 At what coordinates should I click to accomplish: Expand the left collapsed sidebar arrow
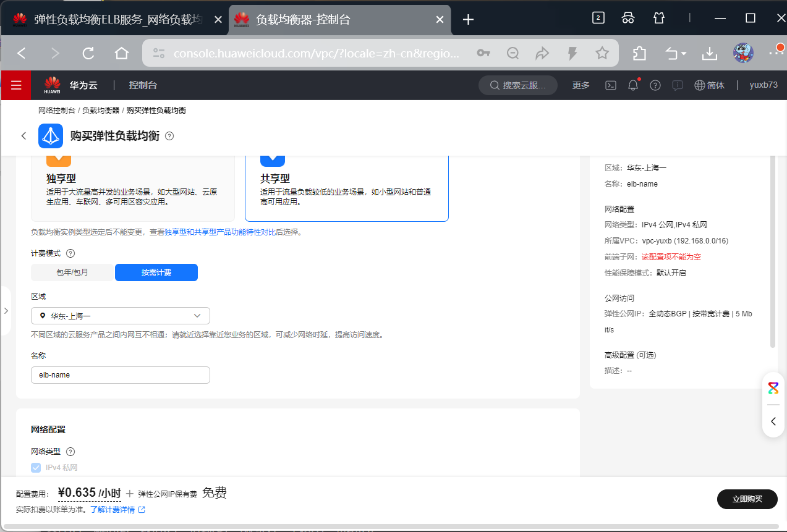click(6, 310)
